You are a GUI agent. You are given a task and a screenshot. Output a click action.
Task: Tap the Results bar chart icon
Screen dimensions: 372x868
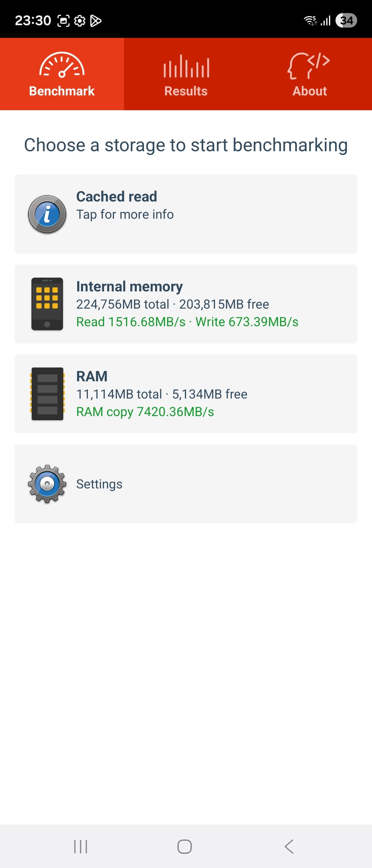tap(186, 66)
